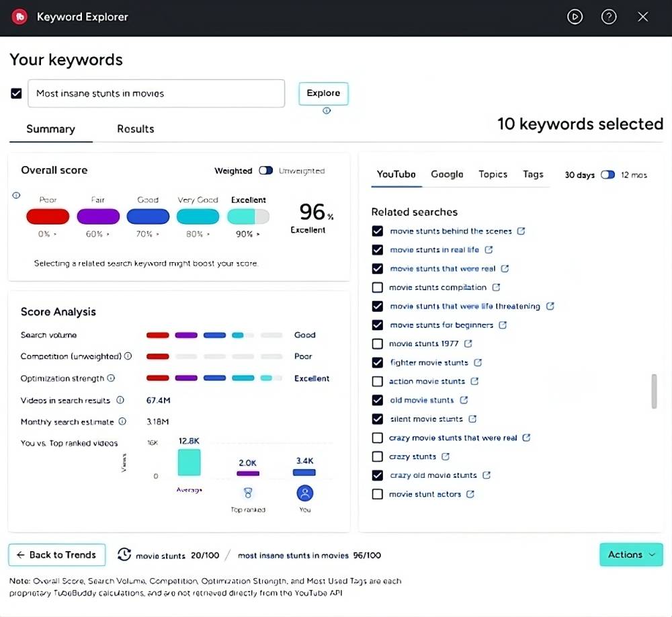Viewport: 672px width, 617px height.
Task: Click the info icon under Explore button
Action: click(x=327, y=111)
